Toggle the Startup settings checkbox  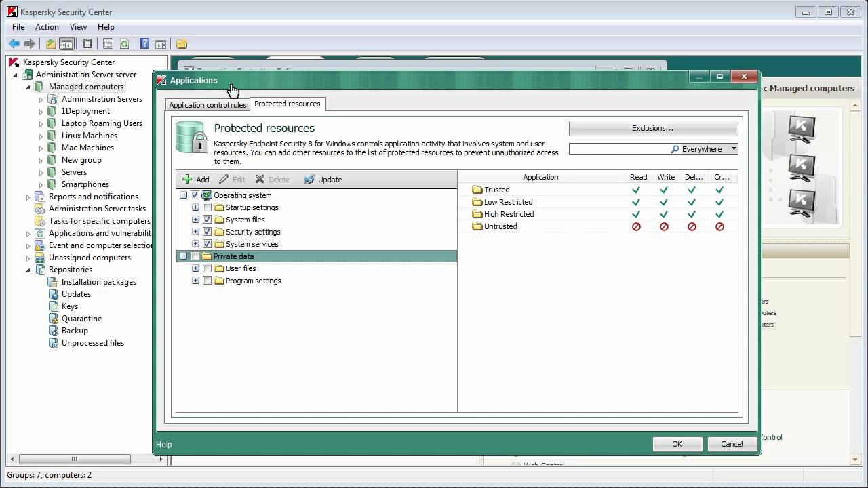[208, 207]
